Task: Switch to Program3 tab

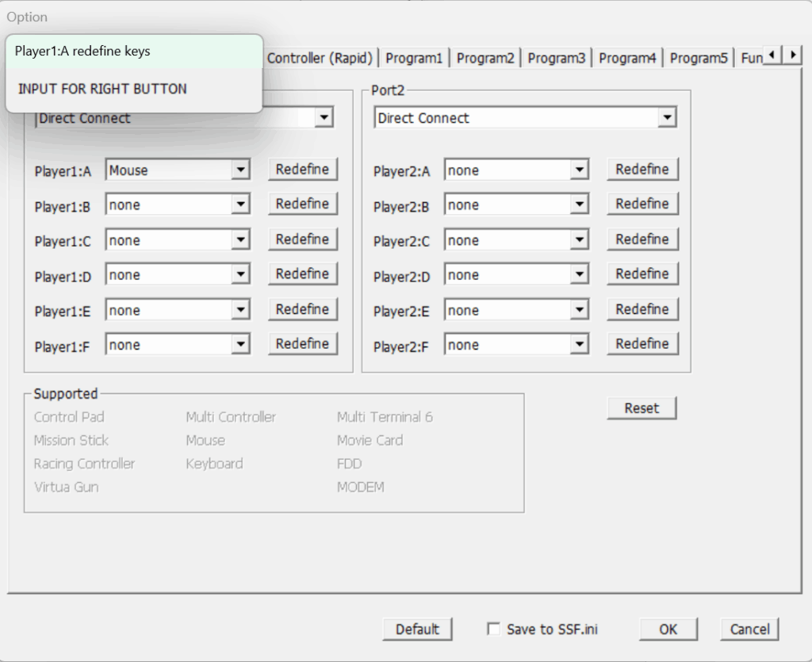Action: (x=556, y=58)
